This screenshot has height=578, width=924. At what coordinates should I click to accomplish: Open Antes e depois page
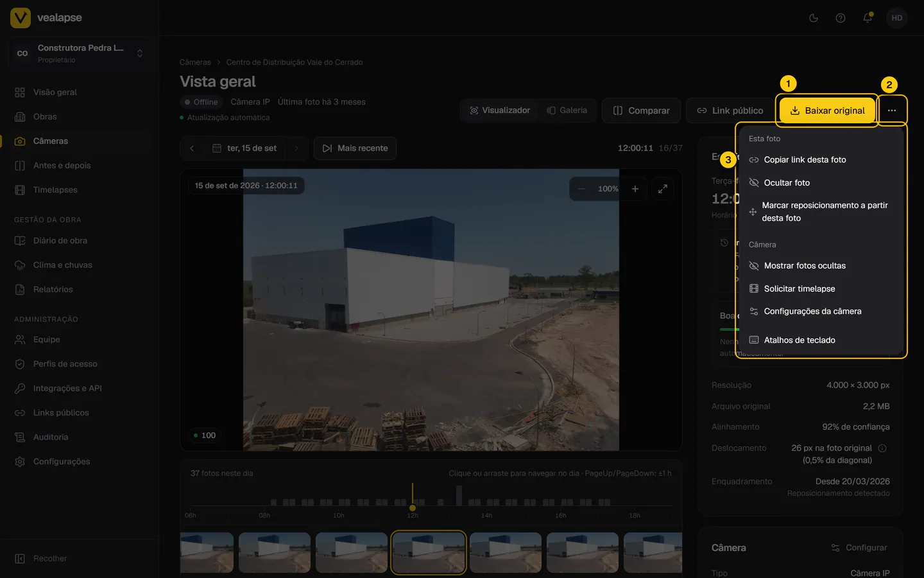point(80,166)
